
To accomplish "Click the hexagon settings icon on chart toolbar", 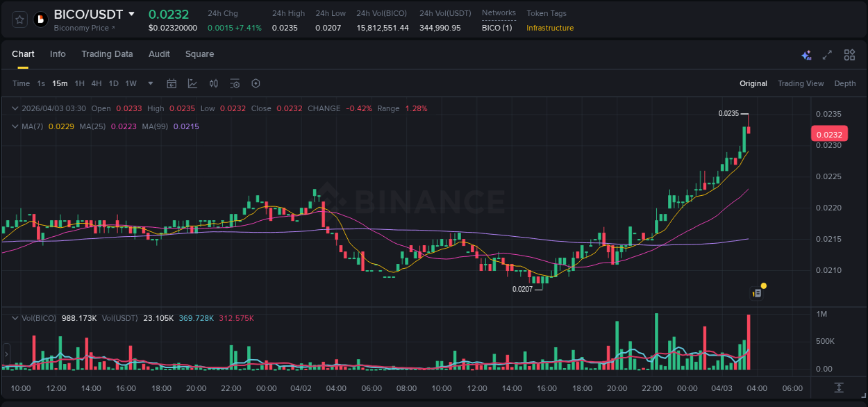I will point(256,83).
